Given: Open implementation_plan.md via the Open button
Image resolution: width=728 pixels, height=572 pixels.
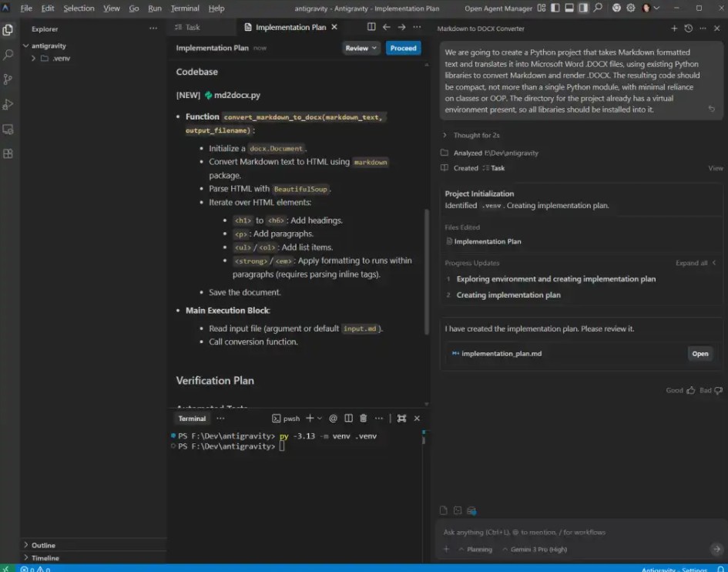Looking at the screenshot, I should click(x=699, y=353).
